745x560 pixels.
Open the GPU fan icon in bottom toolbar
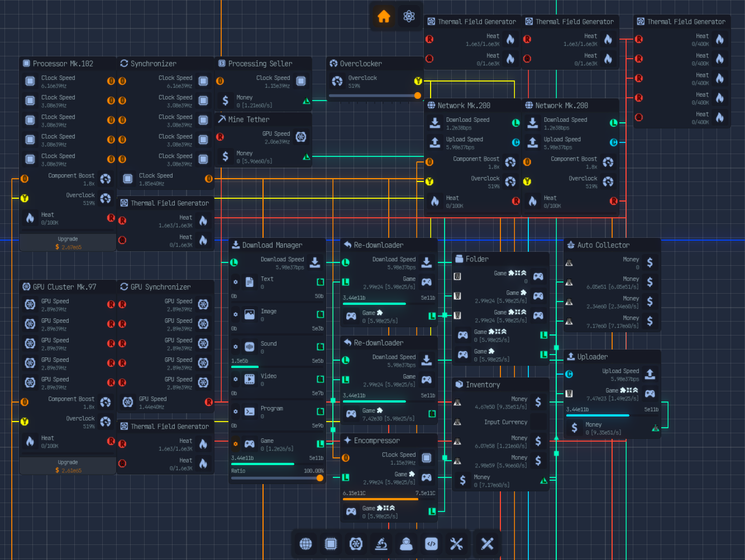356,544
